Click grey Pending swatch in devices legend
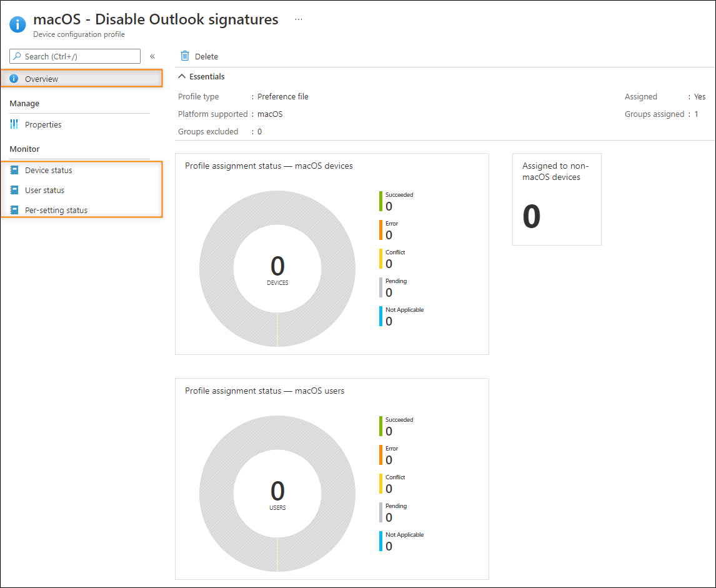This screenshot has height=588, width=716. 381,287
